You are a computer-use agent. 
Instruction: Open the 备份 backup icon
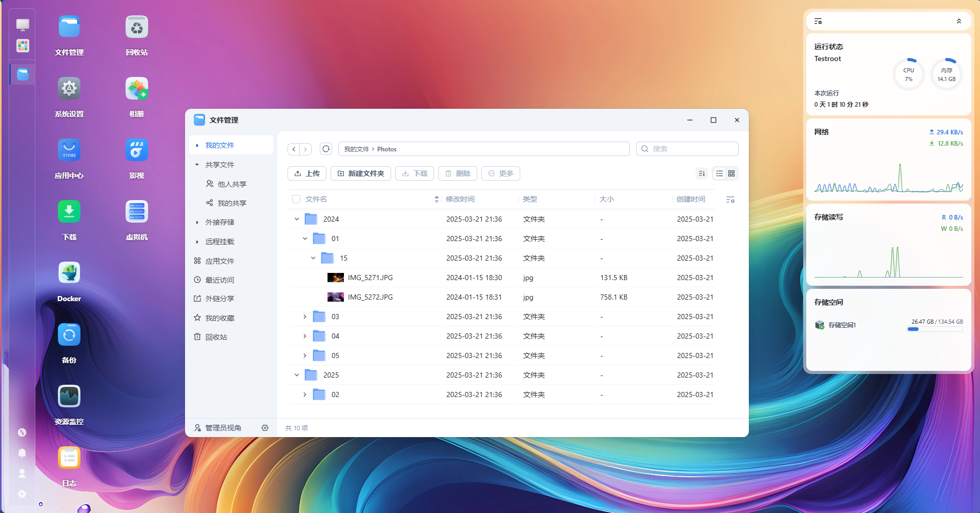click(69, 335)
